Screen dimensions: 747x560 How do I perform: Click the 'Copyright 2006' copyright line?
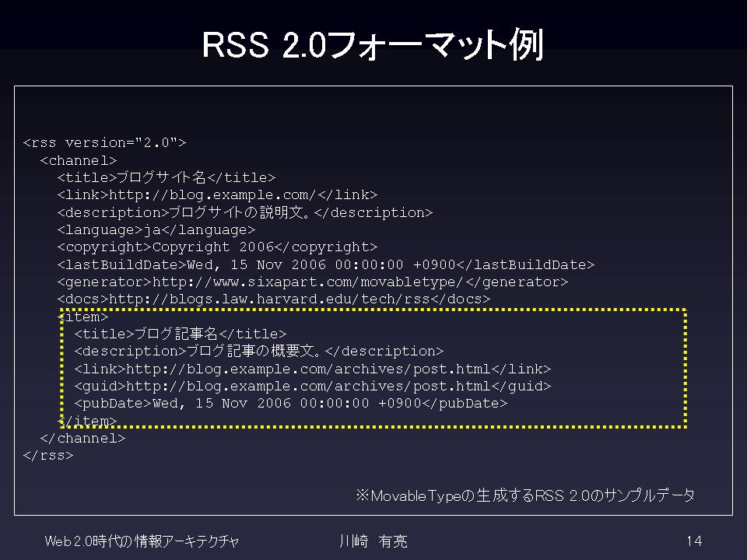tap(217, 247)
